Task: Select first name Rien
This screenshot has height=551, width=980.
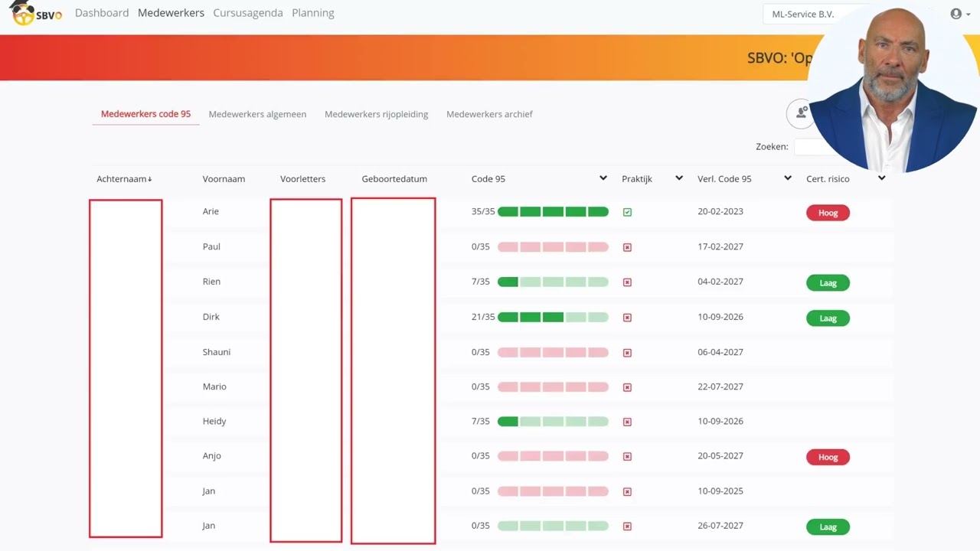Action: click(x=211, y=282)
